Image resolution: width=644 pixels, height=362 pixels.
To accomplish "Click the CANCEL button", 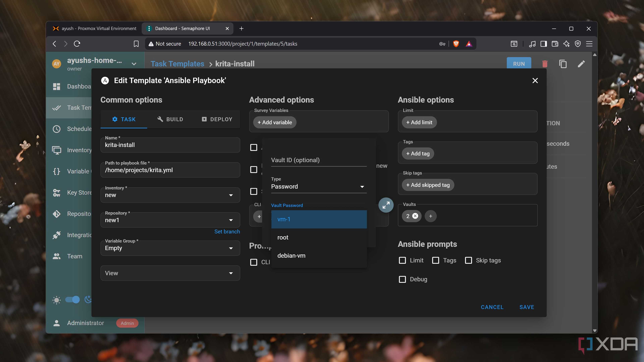I will (492, 307).
